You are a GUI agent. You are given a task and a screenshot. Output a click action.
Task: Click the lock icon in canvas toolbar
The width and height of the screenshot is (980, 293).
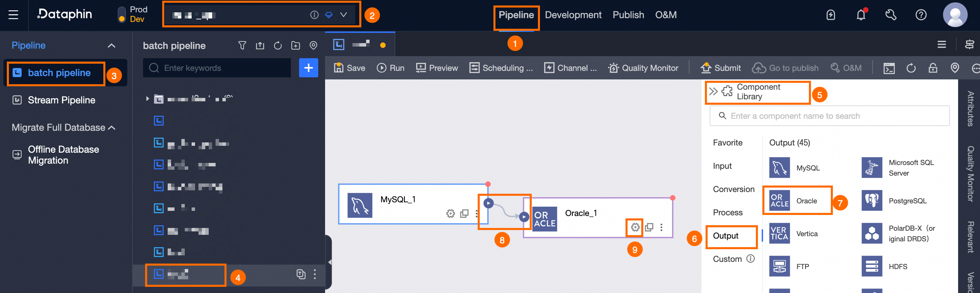point(933,68)
